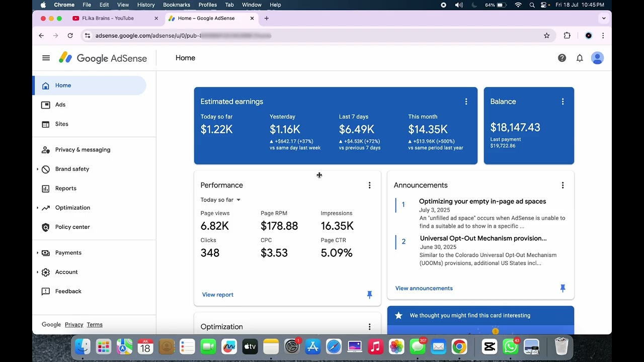The height and width of the screenshot is (362, 644).
Task: Open Optimizing your empty in-page ad spaces announcement
Action: pos(482,201)
